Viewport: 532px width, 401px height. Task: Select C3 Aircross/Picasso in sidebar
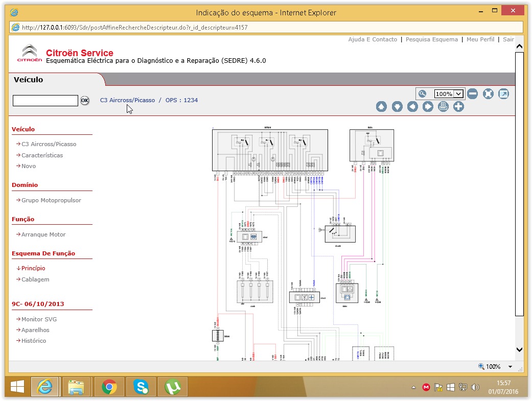(x=49, y=144)
